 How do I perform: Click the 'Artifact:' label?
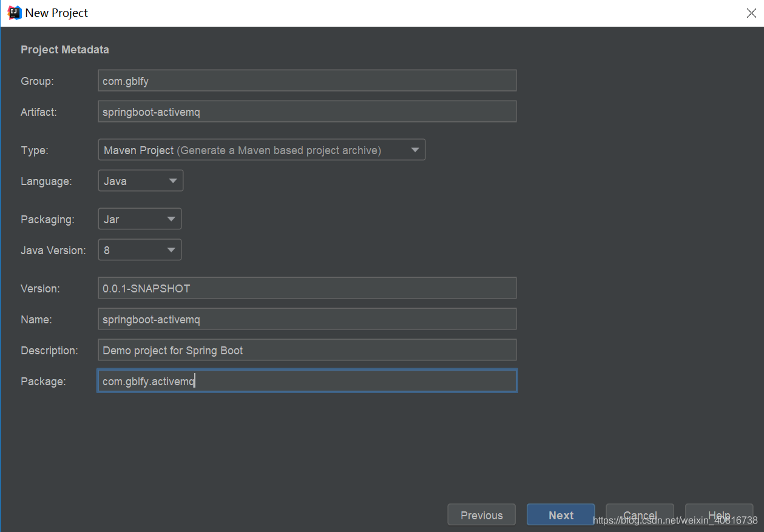[x=39, y=112]
